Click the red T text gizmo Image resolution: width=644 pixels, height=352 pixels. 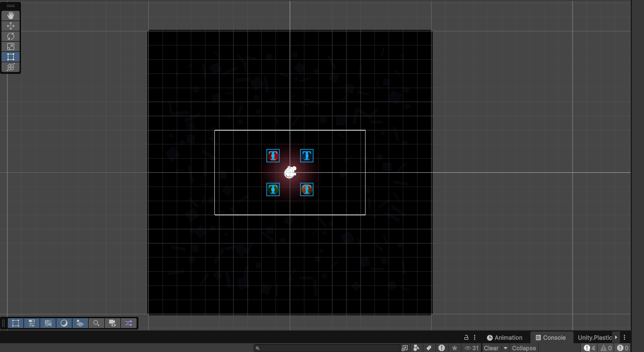273,156
